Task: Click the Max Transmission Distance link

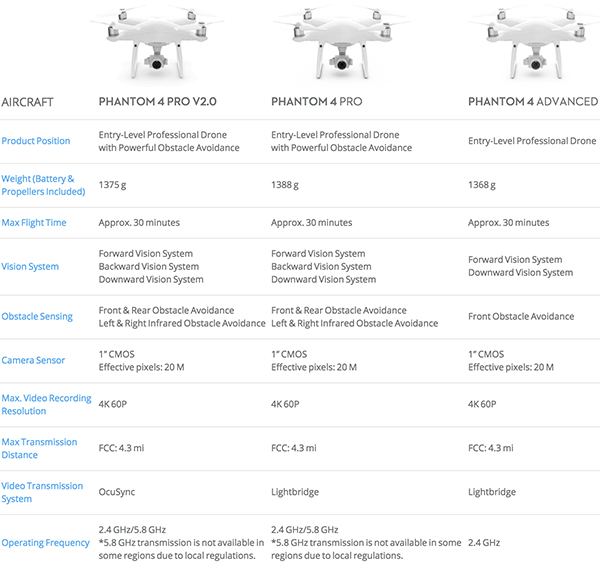Action: coord(39,449)
